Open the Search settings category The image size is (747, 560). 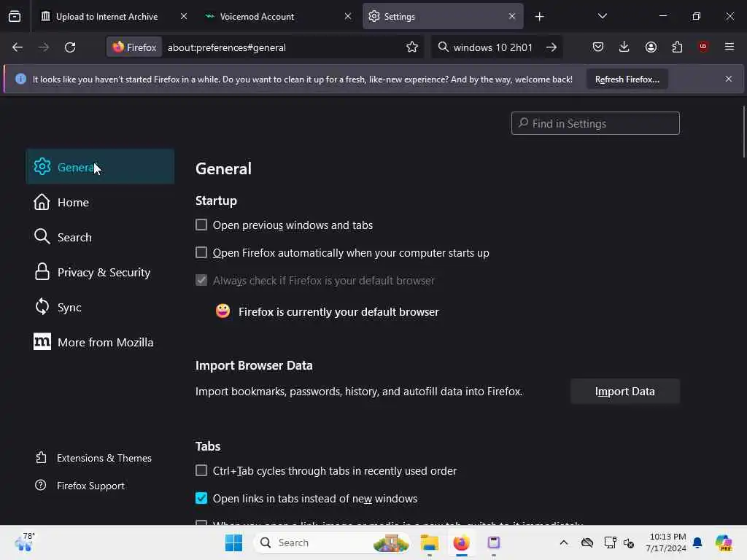point(100,237)
